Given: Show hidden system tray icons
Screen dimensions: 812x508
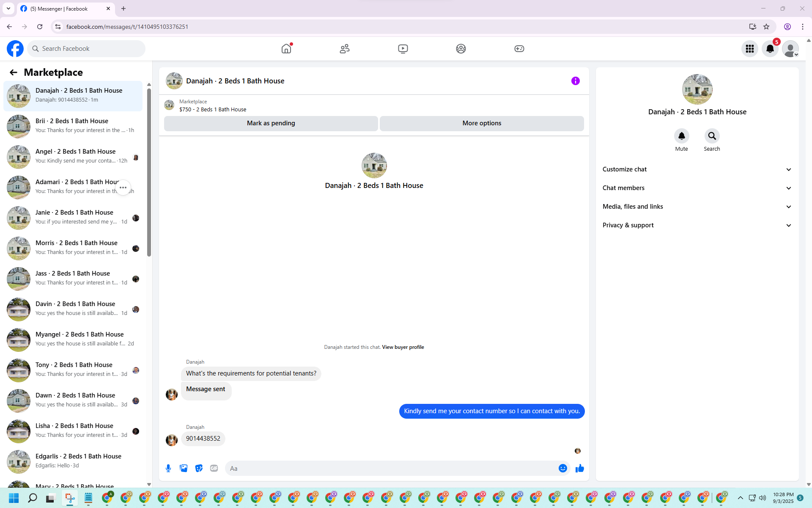Looking at the screenshot, I should point(740,498).
